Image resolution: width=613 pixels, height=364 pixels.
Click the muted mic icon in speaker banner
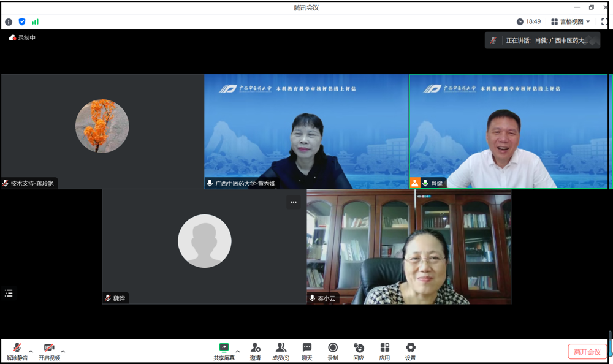pos(493,40)
